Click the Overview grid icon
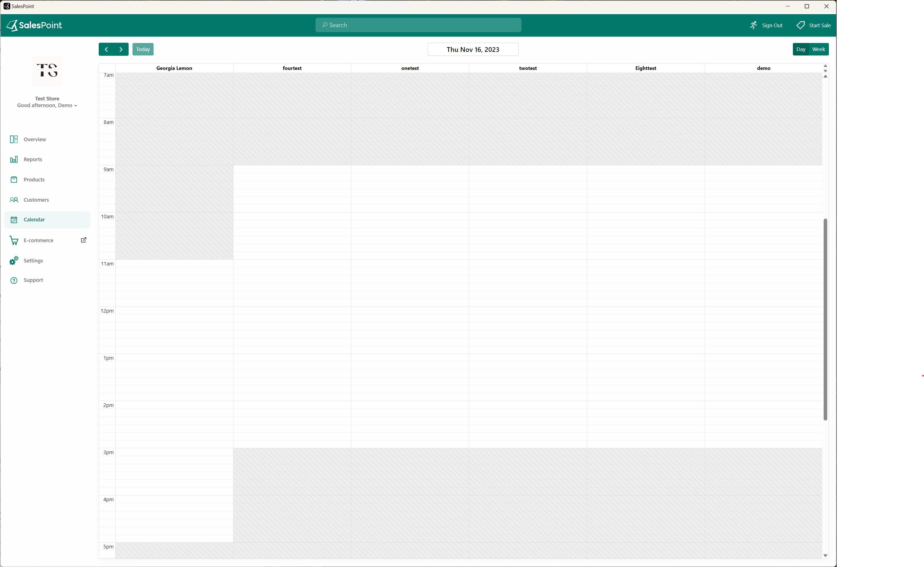This screenshot has height=567, width=924. pos(14,139)
